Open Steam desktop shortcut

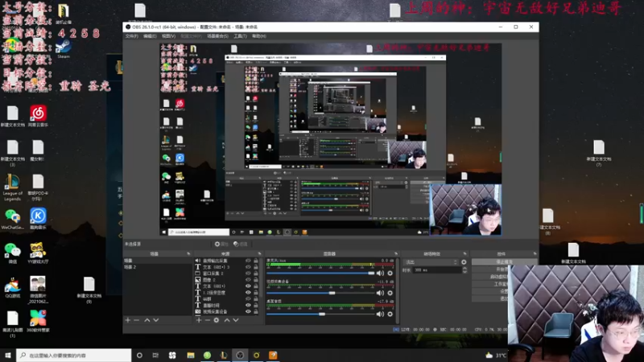pos(64,48)
